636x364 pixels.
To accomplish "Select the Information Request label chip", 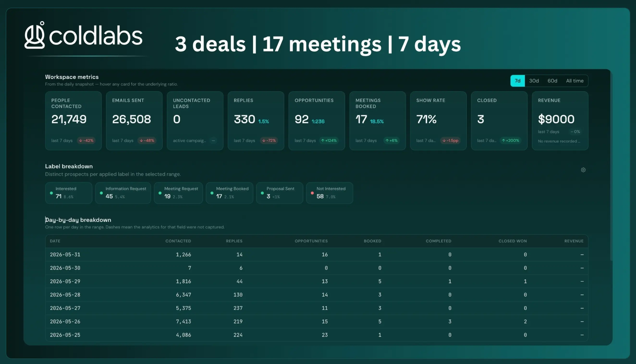I will point(123,193).
